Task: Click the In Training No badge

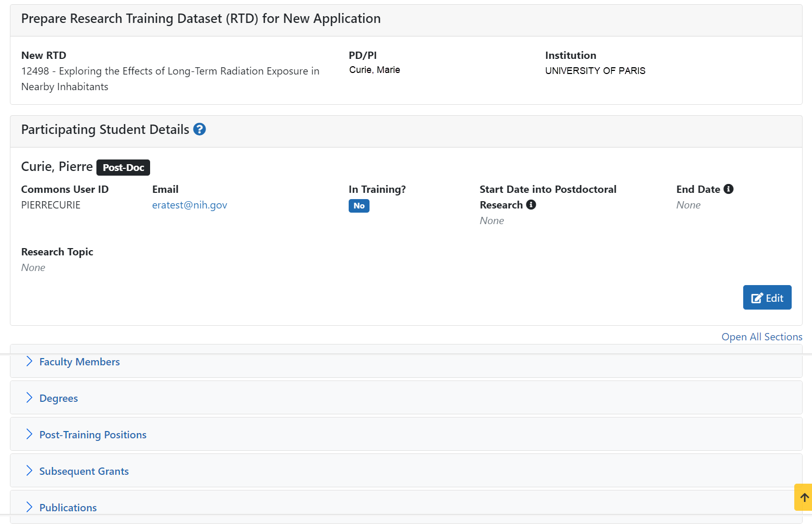Action: 359,206
